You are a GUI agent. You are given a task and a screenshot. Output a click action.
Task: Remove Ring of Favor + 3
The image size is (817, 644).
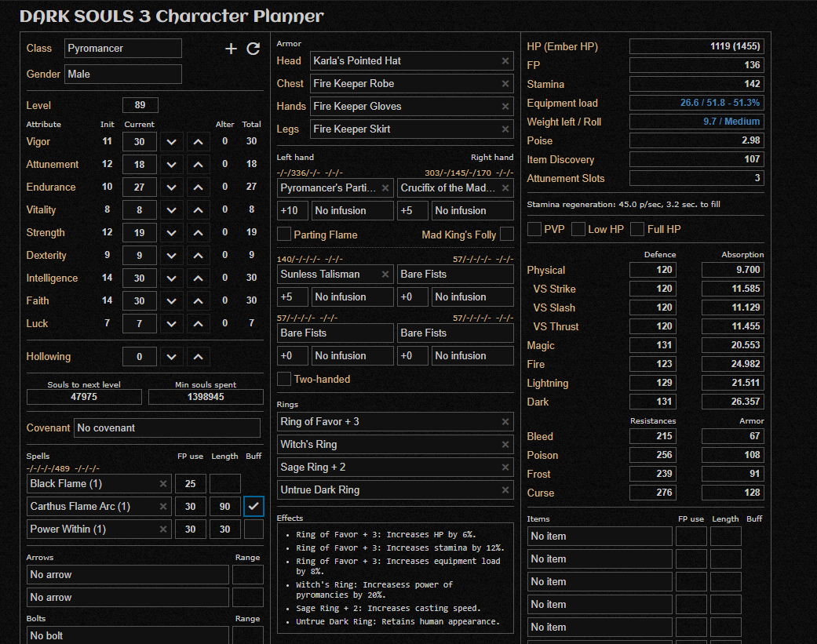[505, 422]
